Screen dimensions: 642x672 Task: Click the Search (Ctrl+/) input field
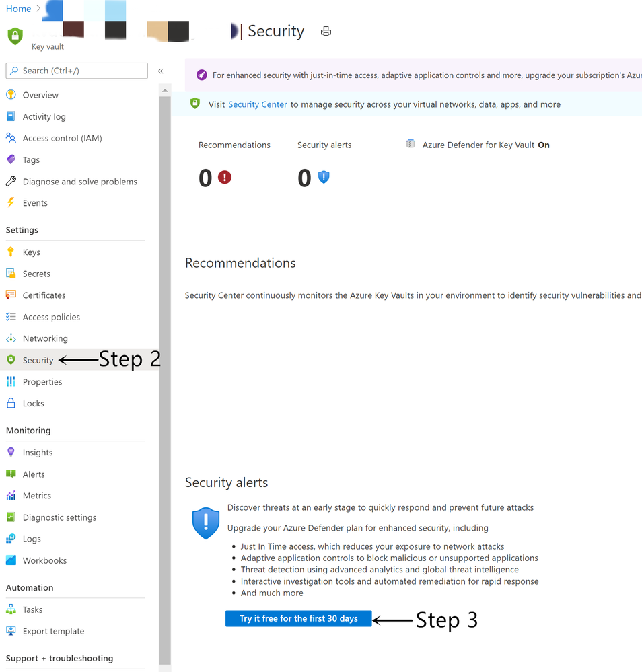pyautogui.click(x=77, y=71)
